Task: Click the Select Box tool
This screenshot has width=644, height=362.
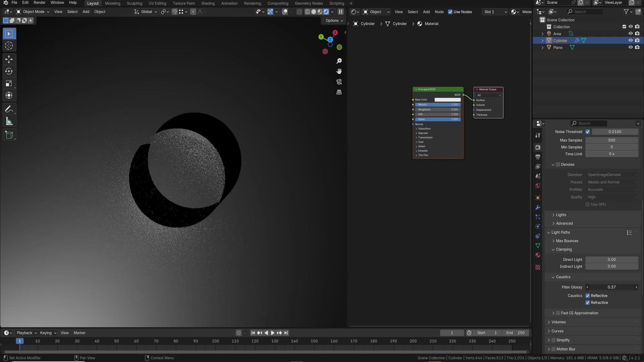Action: click(x=9, y=34)
